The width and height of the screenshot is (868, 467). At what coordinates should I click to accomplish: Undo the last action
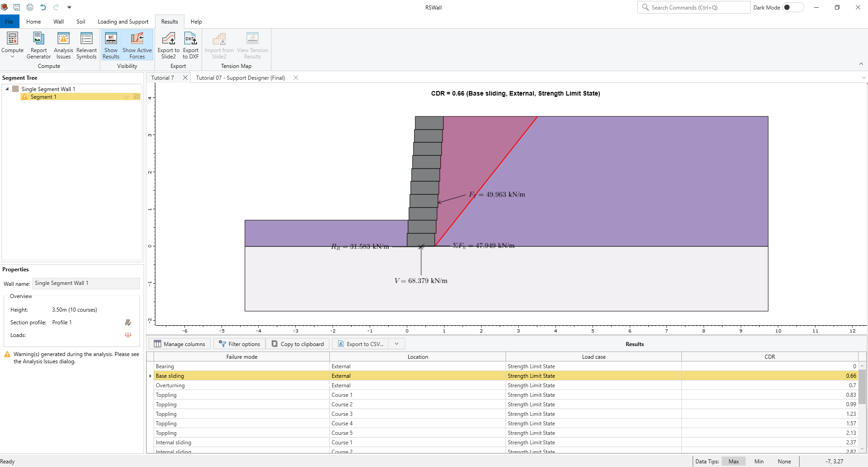pyautogui.click(x=43, y=7)
